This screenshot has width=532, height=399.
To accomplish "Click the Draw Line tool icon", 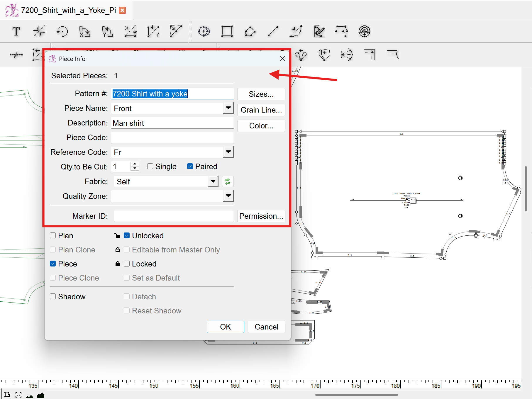I will [x=273, y=31].
